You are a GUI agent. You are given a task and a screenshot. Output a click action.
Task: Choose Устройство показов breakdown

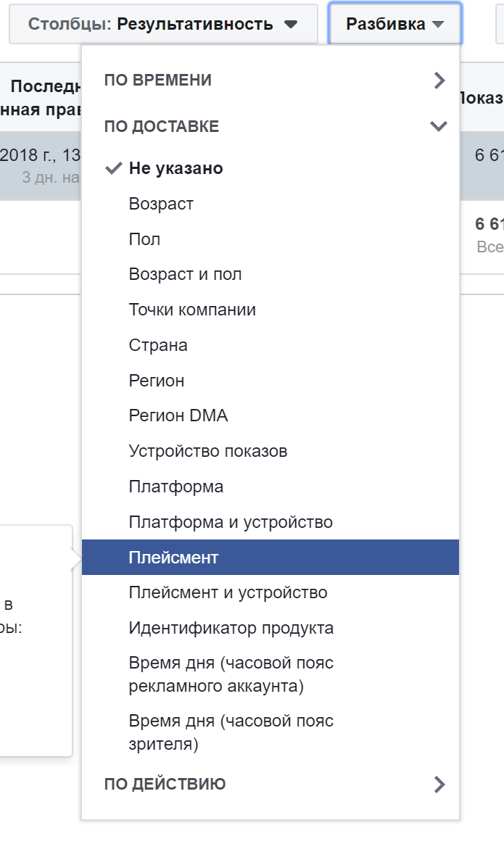(x=208, y=451)
